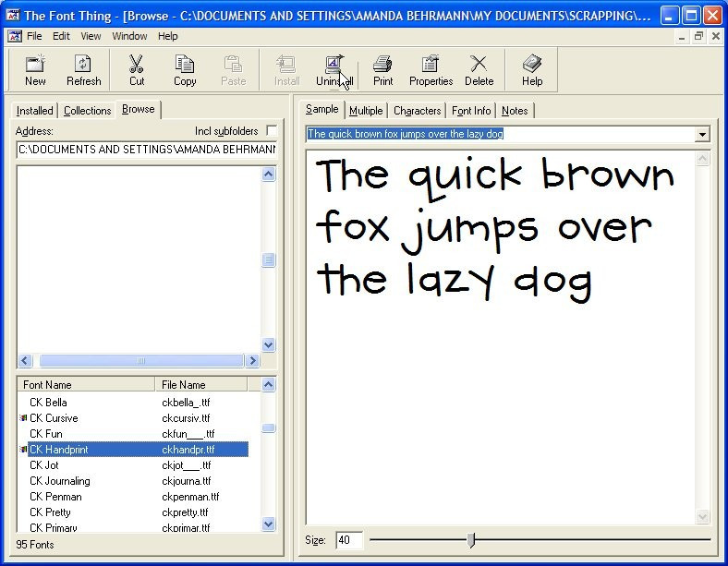This screenshot has width=728, height=566.
Task: Click folder tree horizontal scroll thumb
Action: coord(141,360)
